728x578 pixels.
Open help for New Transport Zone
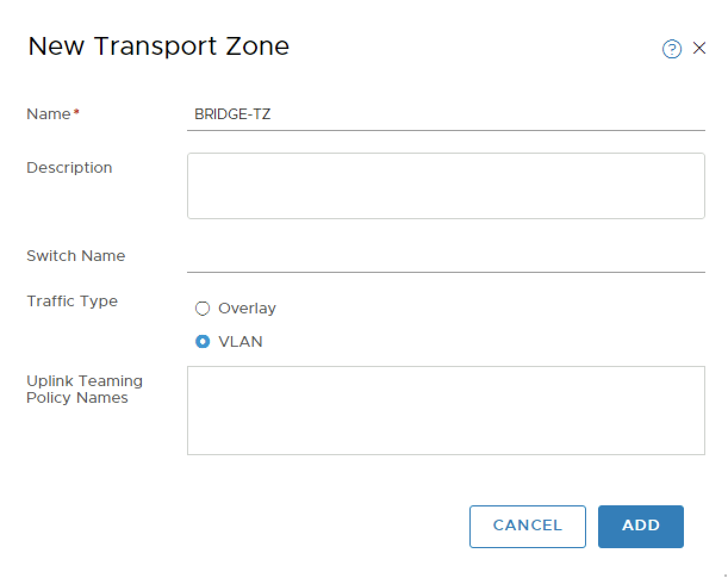tap(672, 49)
